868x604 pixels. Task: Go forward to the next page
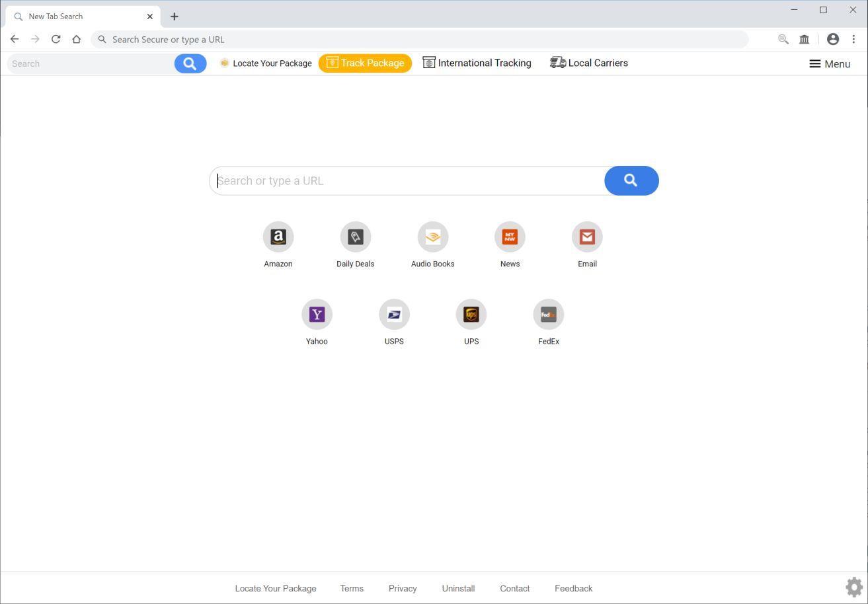tap(35, 39)
